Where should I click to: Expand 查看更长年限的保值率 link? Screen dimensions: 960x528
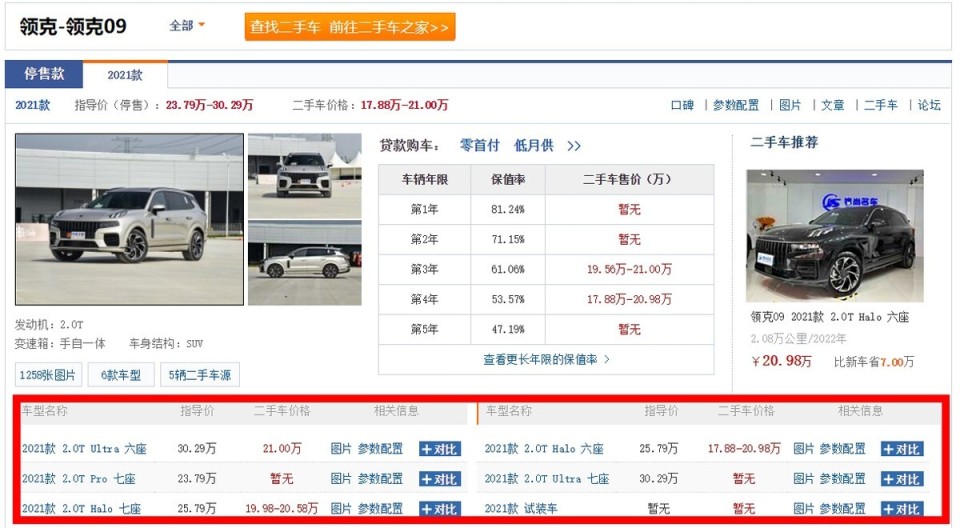pyautogui.click(x=546, y=360)
